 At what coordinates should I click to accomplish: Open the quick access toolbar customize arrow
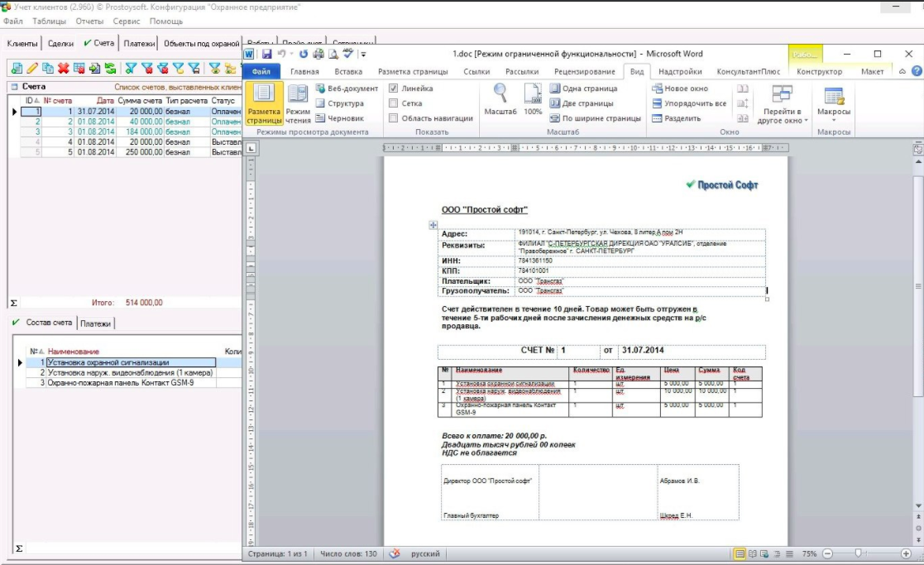pyautogui.click(x=362, y=54)
